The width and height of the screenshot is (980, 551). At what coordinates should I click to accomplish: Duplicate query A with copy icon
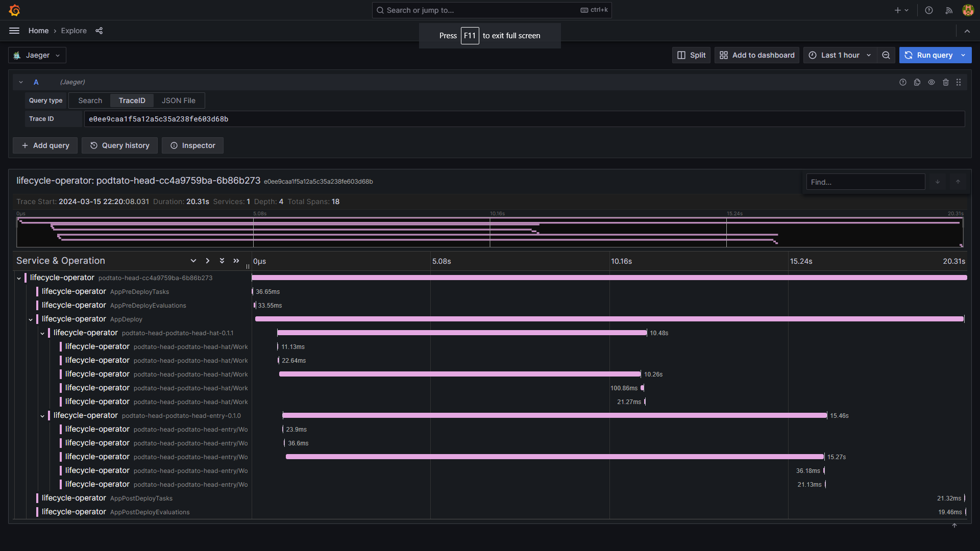[917, 82]
